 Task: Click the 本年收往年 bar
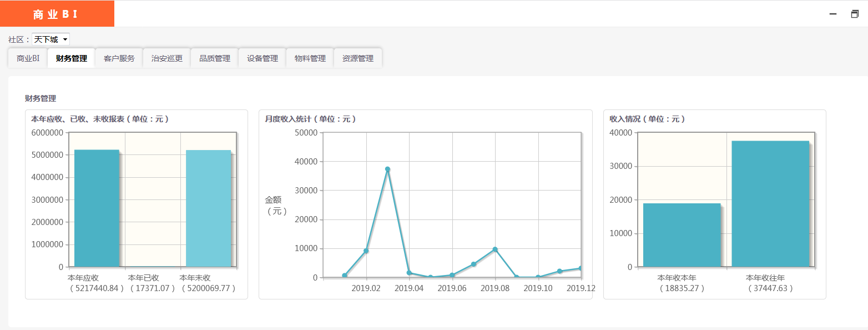coord(770,204)
